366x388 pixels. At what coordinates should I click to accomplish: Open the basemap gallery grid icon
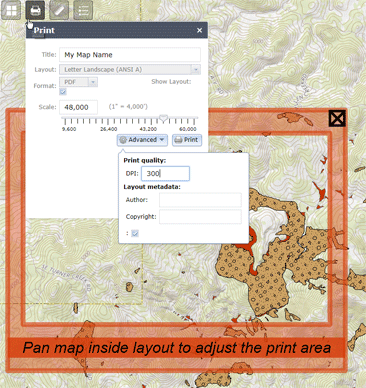[11, 10]
